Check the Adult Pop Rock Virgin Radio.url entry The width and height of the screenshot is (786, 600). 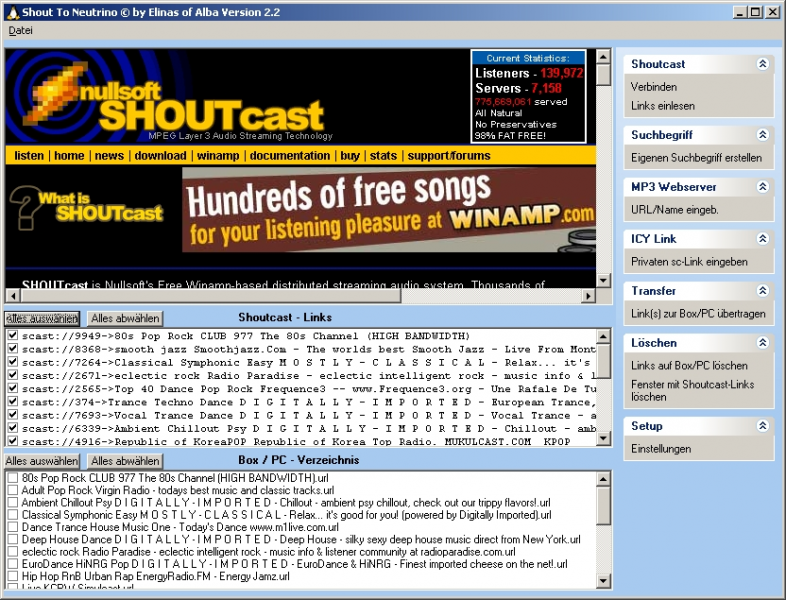tap(13, 491)
